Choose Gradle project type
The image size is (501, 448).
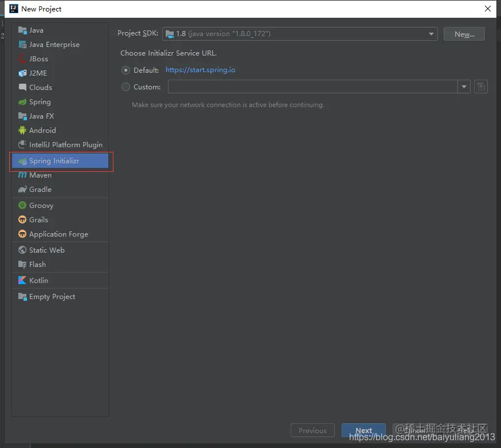coord(60,190)
